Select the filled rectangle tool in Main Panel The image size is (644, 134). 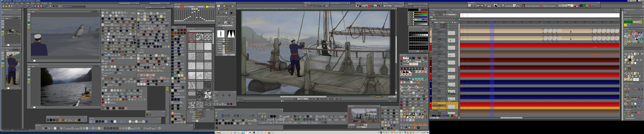224,6
